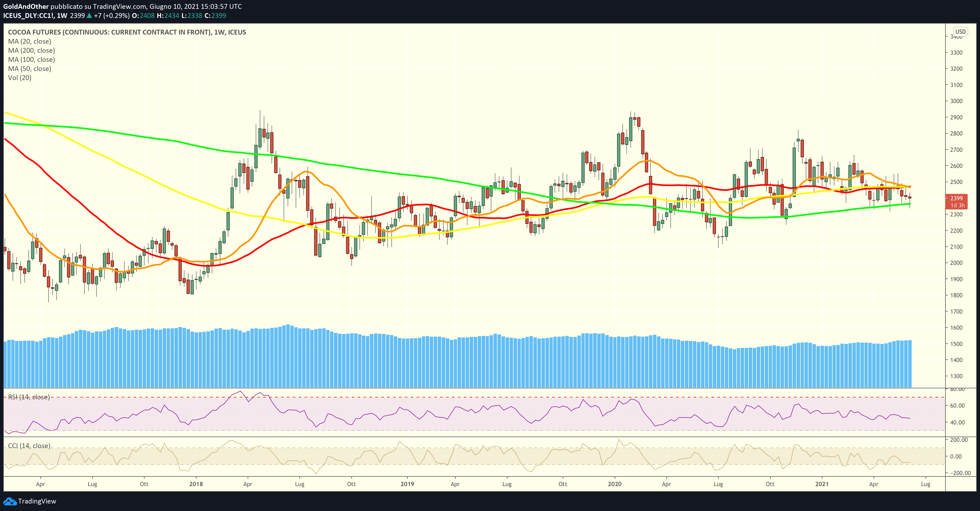Click the 60.00 RSI axis label
The image size is (980, 511).
pyautogui.click(x=957, y=406)
